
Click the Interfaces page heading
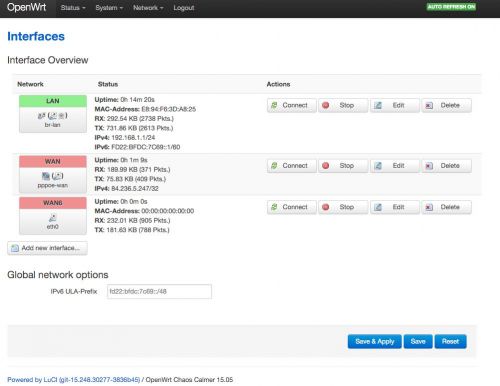[x=36, y=36]
